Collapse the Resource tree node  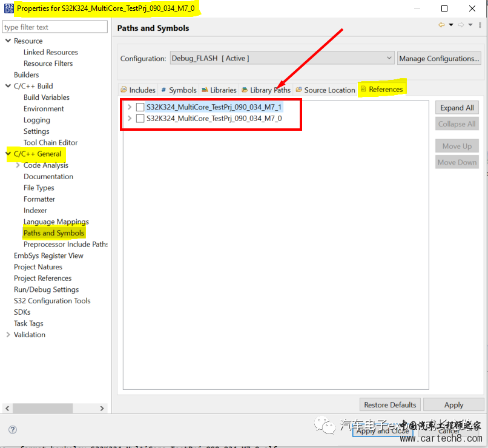pos(8,41)
